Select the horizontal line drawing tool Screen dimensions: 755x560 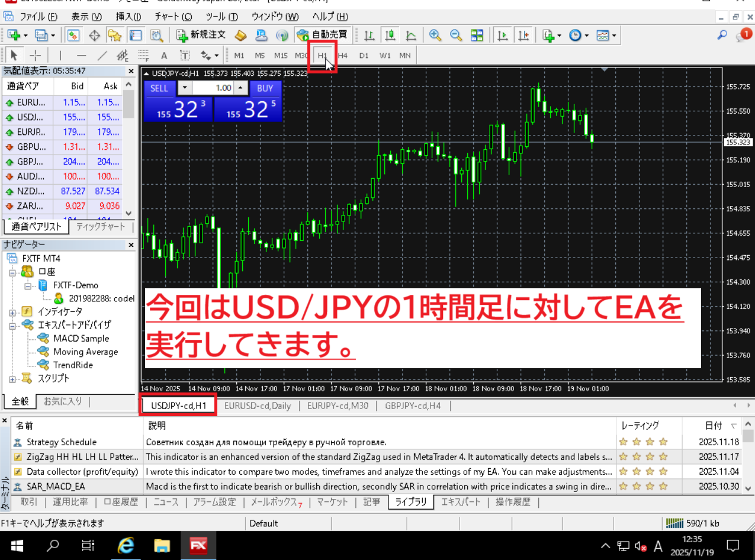click(81, 55)
